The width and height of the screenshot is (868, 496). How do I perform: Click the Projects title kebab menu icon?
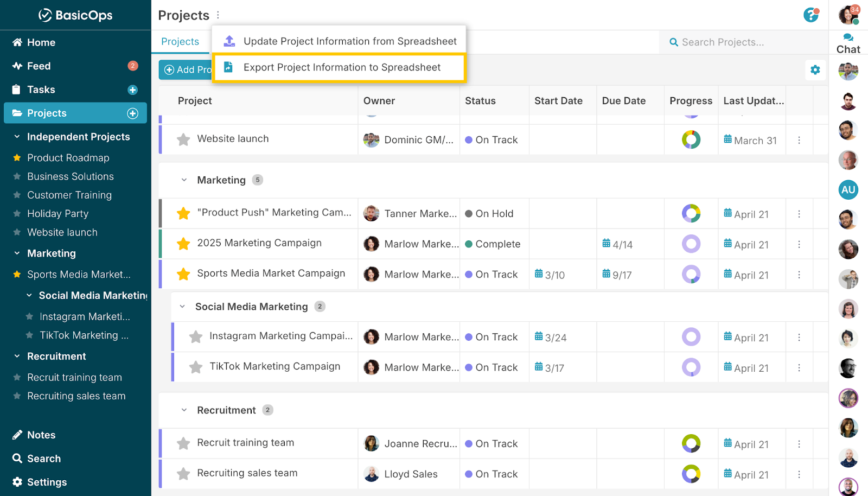(218, 15)
